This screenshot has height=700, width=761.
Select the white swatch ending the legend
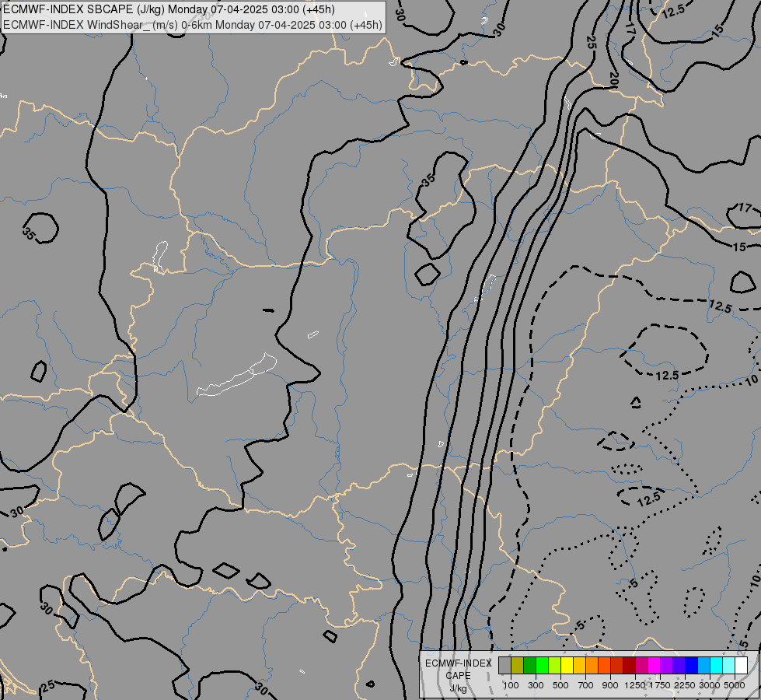click(x=742, y=665)
